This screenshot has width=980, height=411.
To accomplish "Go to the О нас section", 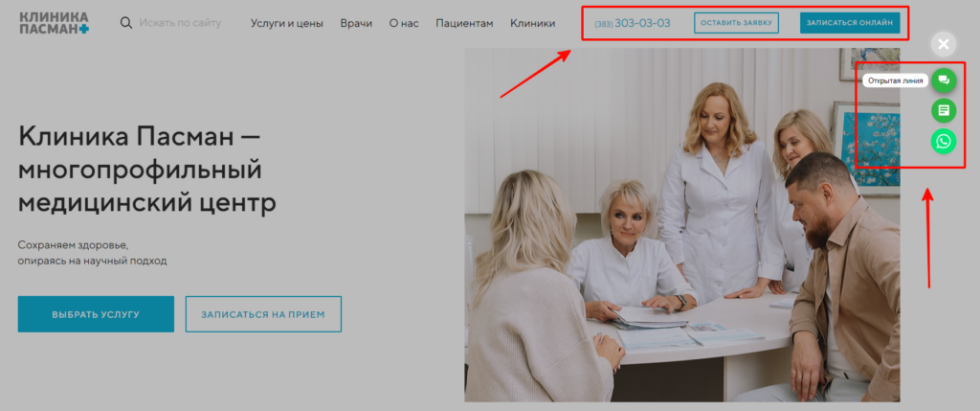I will (x=404, y=24).
